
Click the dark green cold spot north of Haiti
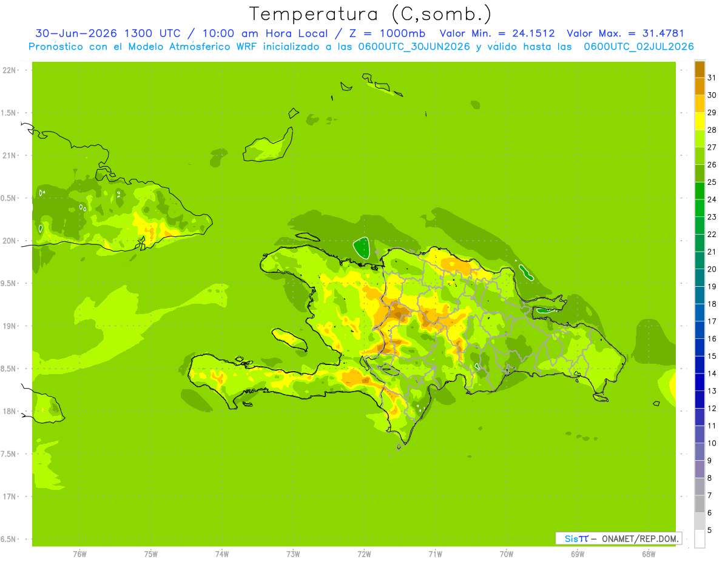362,247
